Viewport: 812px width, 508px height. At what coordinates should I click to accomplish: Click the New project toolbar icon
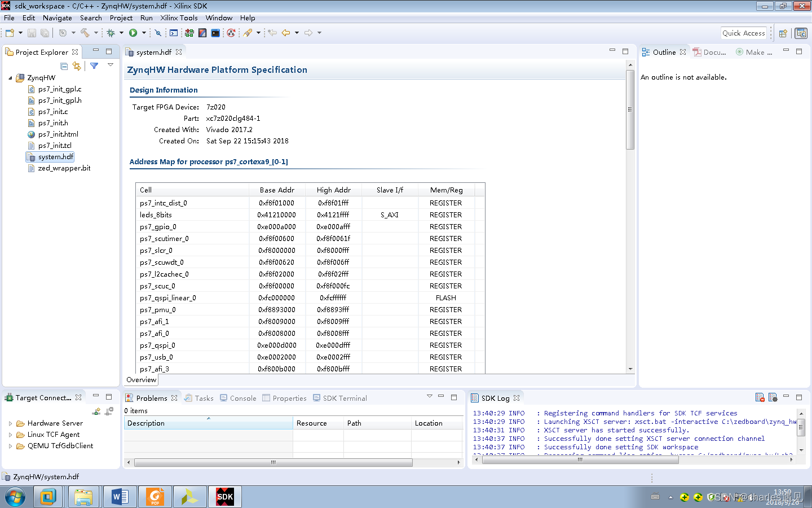click(10, 33)
